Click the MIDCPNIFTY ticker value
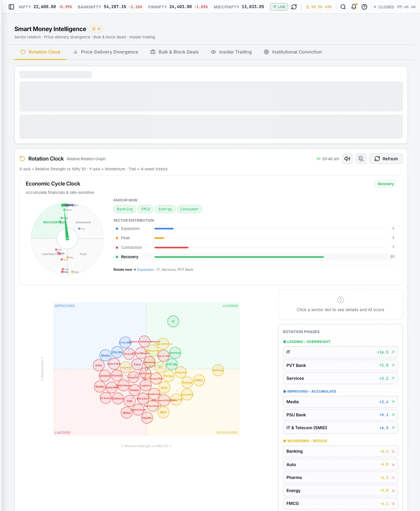Image resolution: width=420 pixels, height=511 pixels. (253, 7)
